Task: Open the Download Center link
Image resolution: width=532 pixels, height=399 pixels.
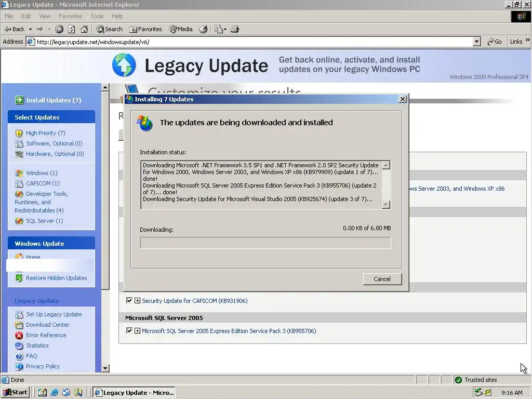Action: click(x=47, y=325)
